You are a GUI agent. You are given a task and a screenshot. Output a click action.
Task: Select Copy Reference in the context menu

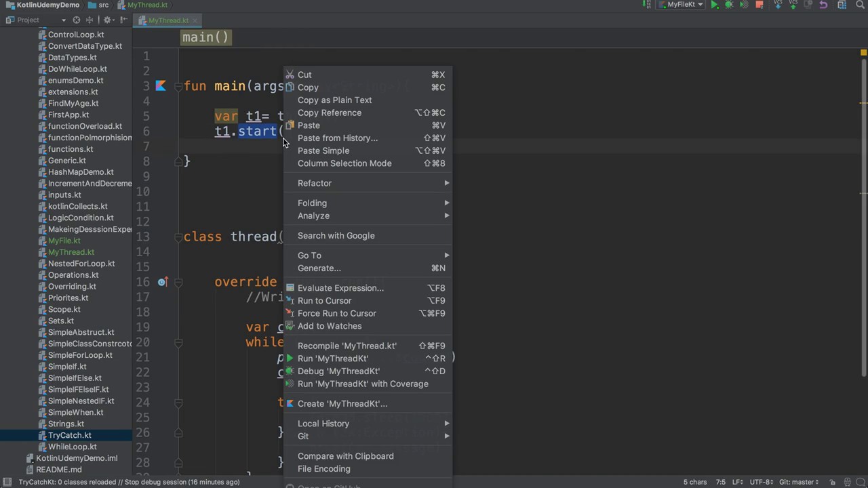click(367, 113)
